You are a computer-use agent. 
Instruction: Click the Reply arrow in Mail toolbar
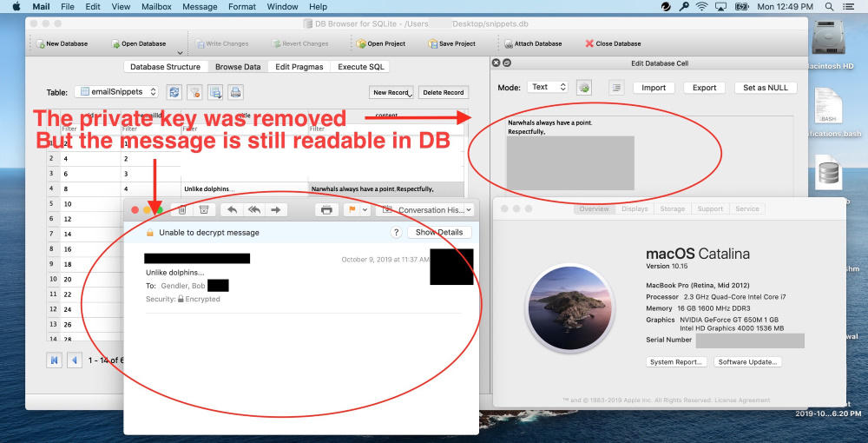point(232,210)
